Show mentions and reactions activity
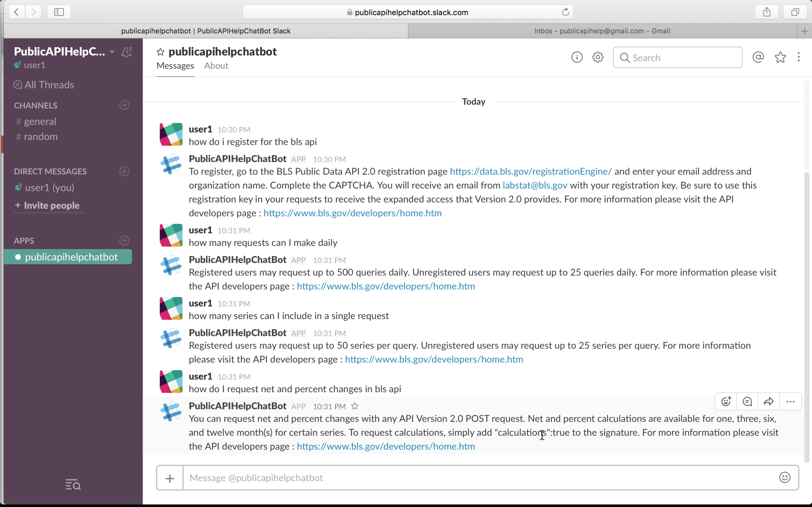This screenshot has width=812, height=507. (x=758, y=57)
